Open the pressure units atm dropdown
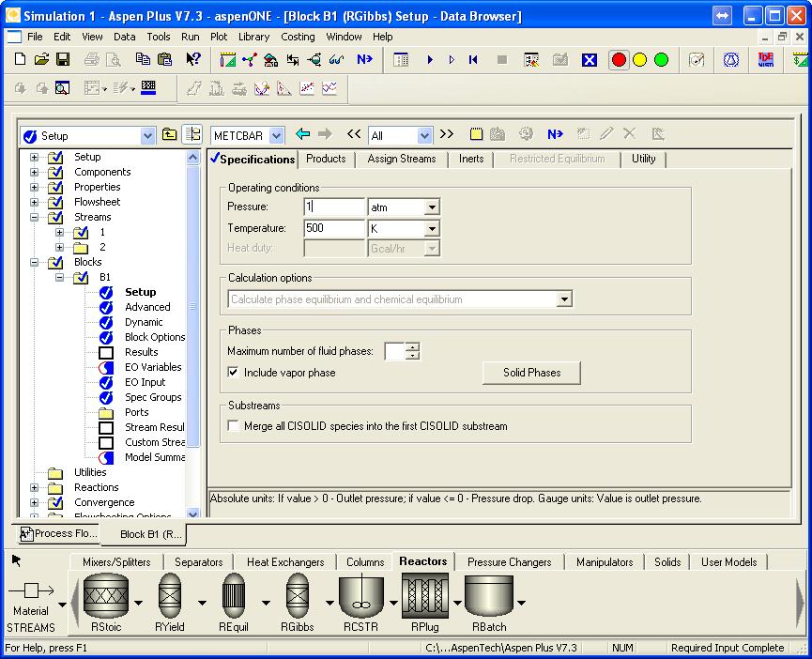Viewport: 812px width, 659px height. click(432, 207)
